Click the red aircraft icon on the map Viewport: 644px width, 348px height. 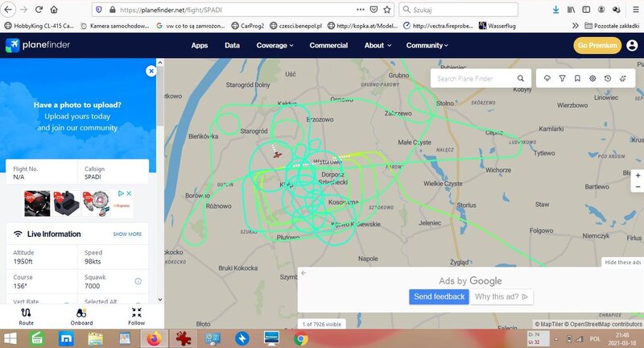[x=278, y=155]
